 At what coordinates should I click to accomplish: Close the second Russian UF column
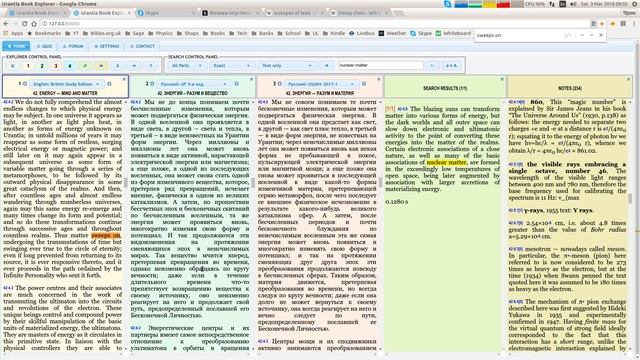pos(252,79)
